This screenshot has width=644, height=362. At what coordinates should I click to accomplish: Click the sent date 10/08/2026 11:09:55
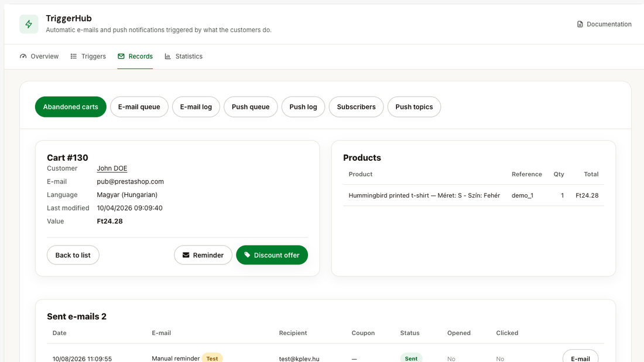click(x=82, y=358)
